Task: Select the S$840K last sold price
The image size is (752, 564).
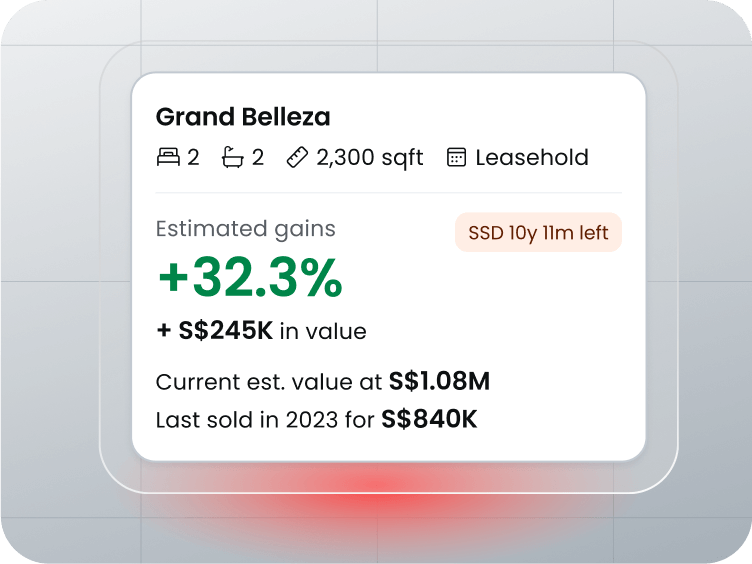Action: point(429,420)
